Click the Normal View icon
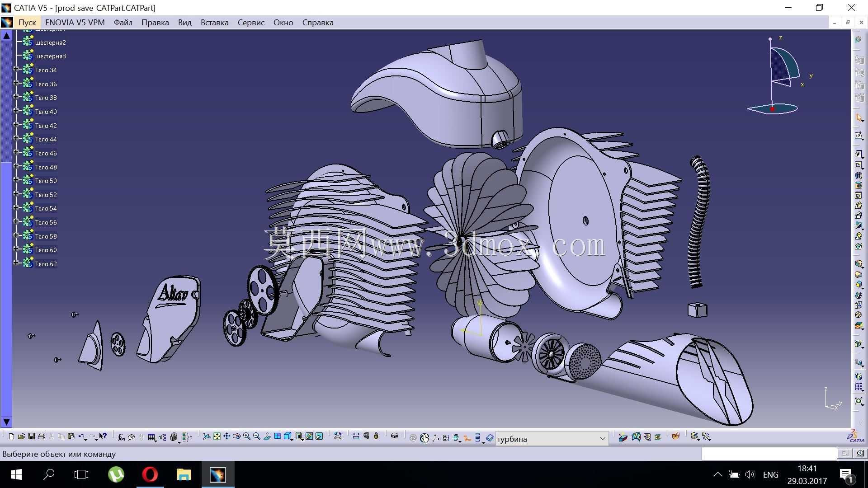This screenshot has width=868, height=488. 267,436
